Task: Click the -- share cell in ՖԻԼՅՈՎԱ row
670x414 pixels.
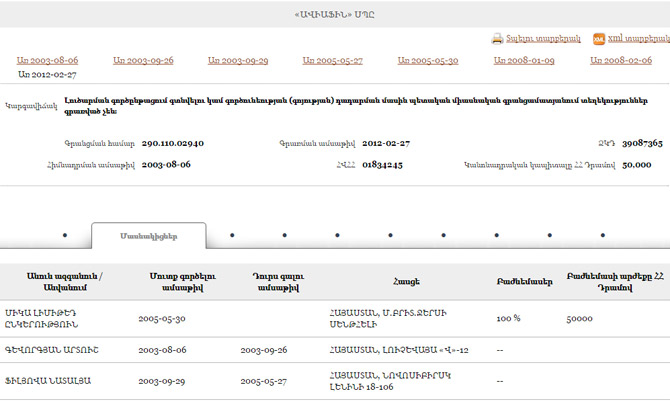Action: (500, 381)
